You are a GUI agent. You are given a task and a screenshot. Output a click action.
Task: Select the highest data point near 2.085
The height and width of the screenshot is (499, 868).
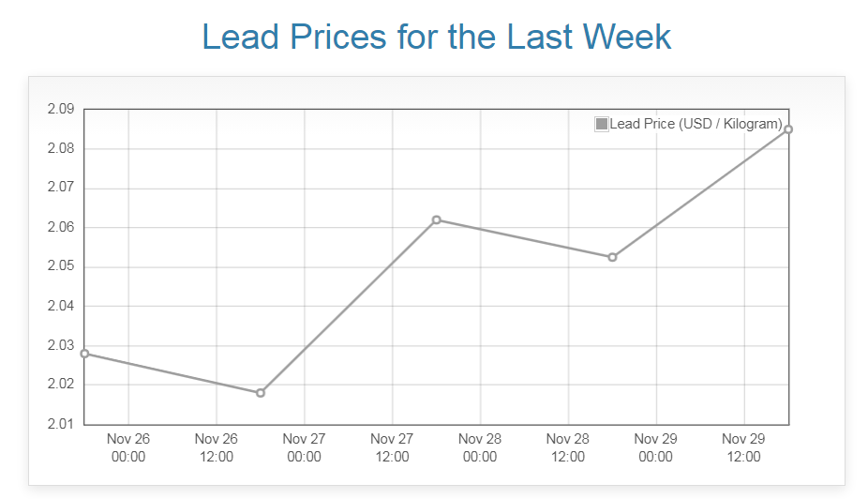(788, 129)
